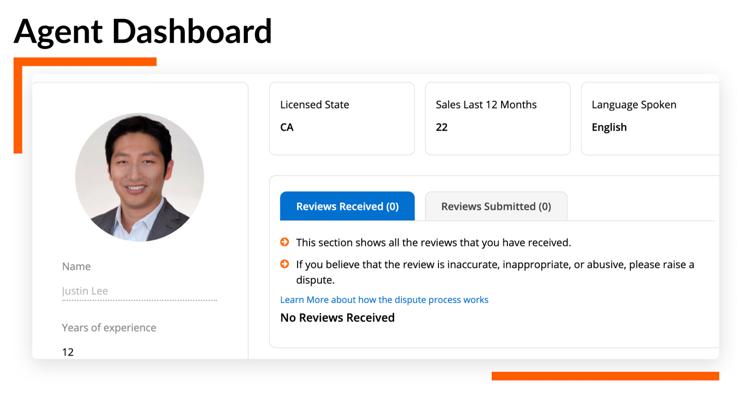Click the Name field showing Justin Lee

tap(139, 291)
